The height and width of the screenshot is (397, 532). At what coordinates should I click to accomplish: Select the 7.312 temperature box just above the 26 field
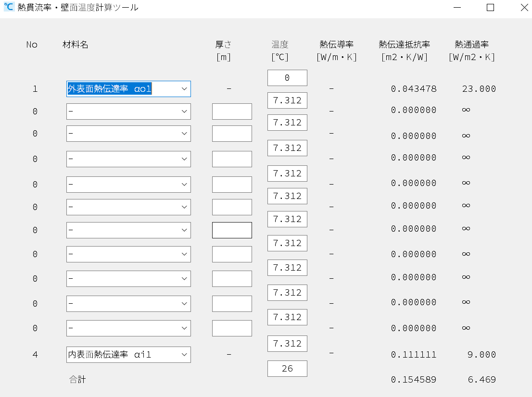click(287, 344)
